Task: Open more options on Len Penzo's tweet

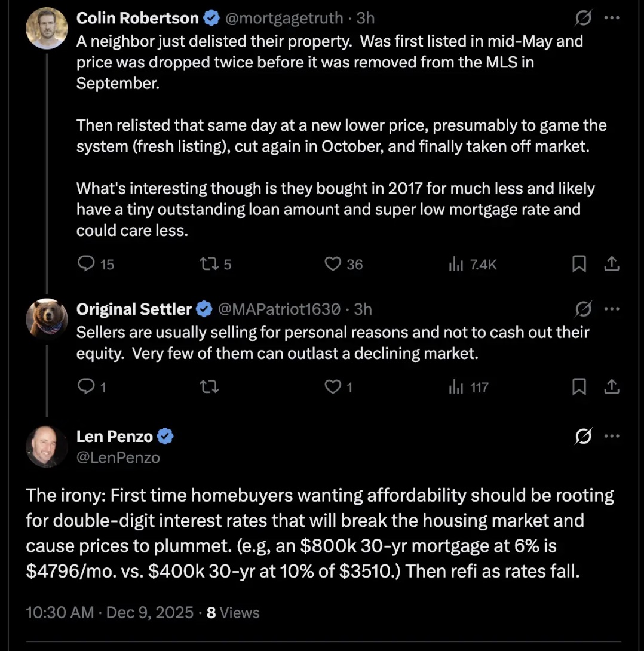Action: pos(612,437)
